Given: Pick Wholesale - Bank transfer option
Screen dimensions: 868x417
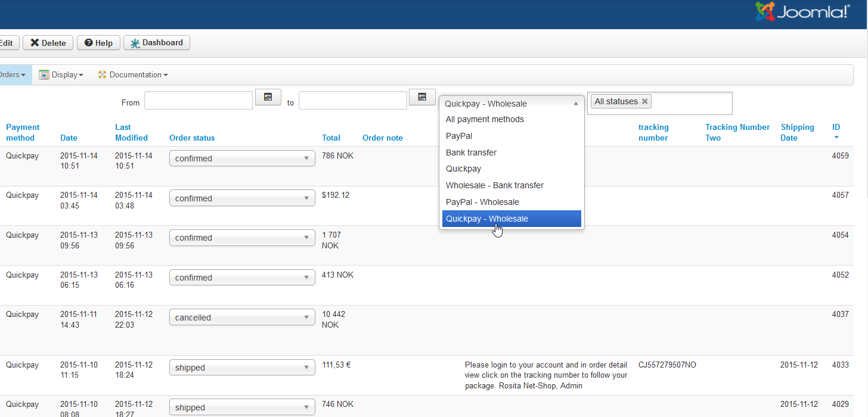Looking at the screenshot, I should pyautogui.click(x=495, y=185).
